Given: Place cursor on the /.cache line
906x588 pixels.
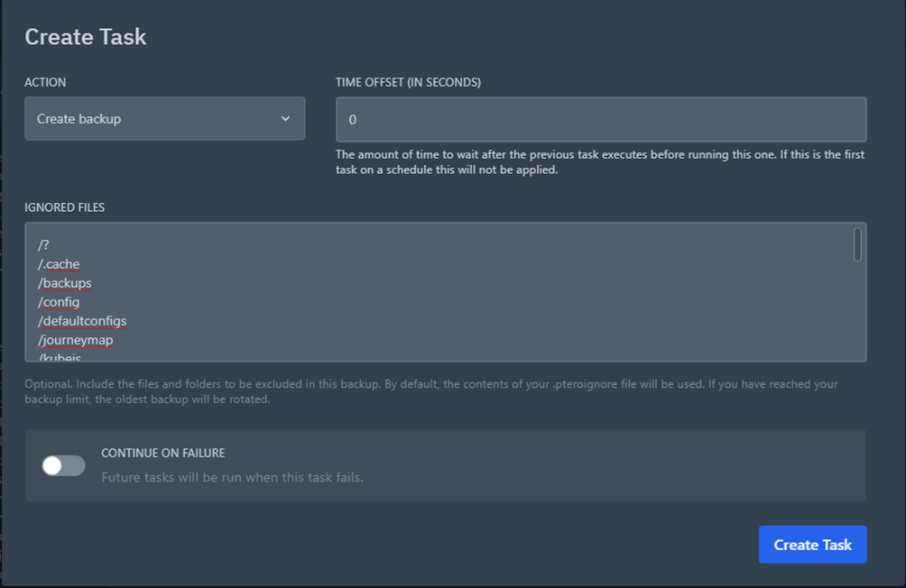Looking at the screenshot, I should point(59,264).
